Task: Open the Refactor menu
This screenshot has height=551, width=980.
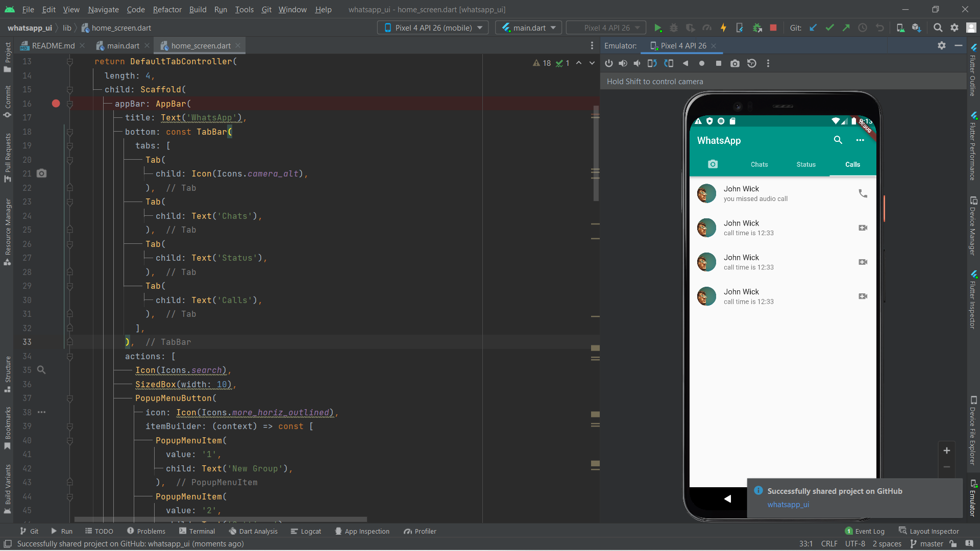Action: tap(167, 10)
